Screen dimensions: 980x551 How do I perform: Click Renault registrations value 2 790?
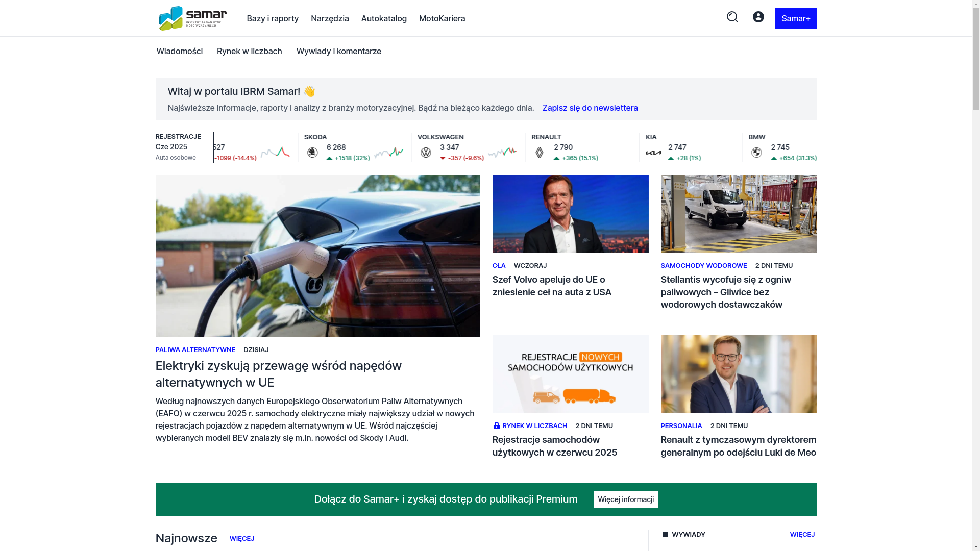tap(563, 147)
